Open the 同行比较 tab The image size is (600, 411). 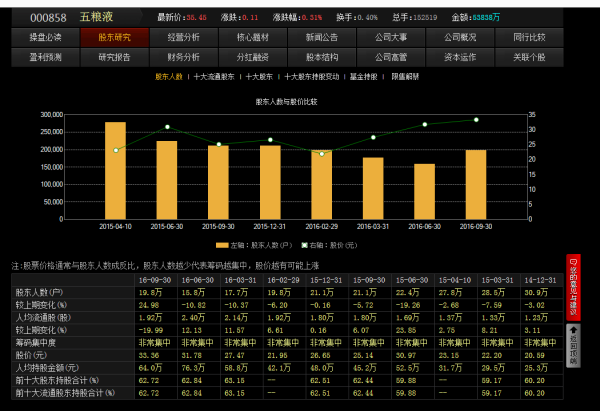point(529,37)
